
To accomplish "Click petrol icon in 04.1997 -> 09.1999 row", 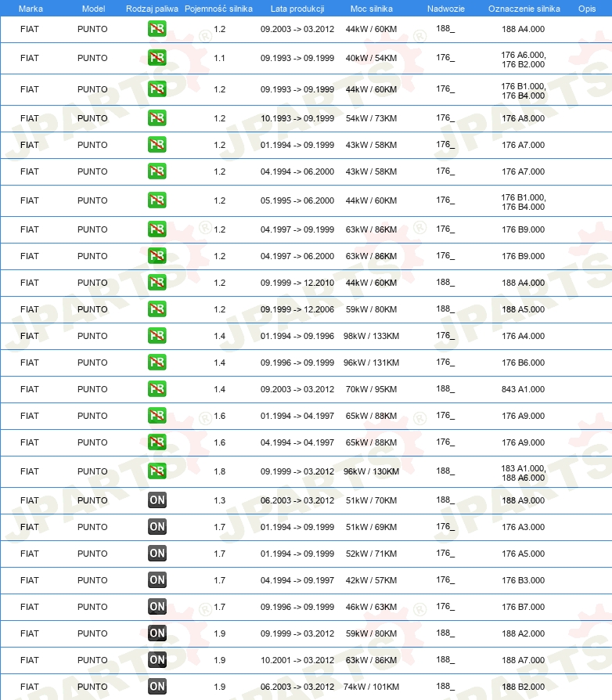I will coord(157,229).
